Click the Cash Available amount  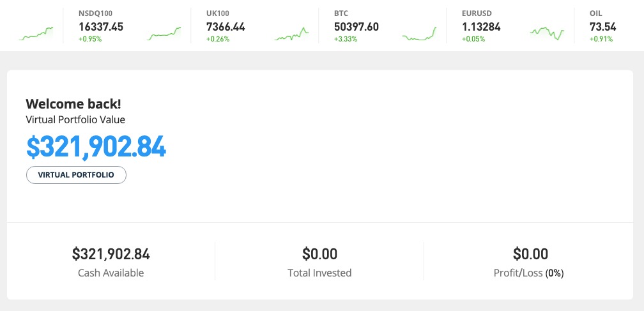111,254
